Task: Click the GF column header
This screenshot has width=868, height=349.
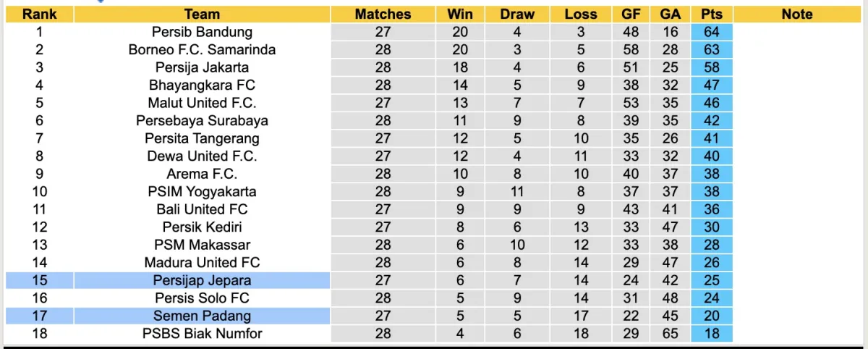Action: (631, 14)
